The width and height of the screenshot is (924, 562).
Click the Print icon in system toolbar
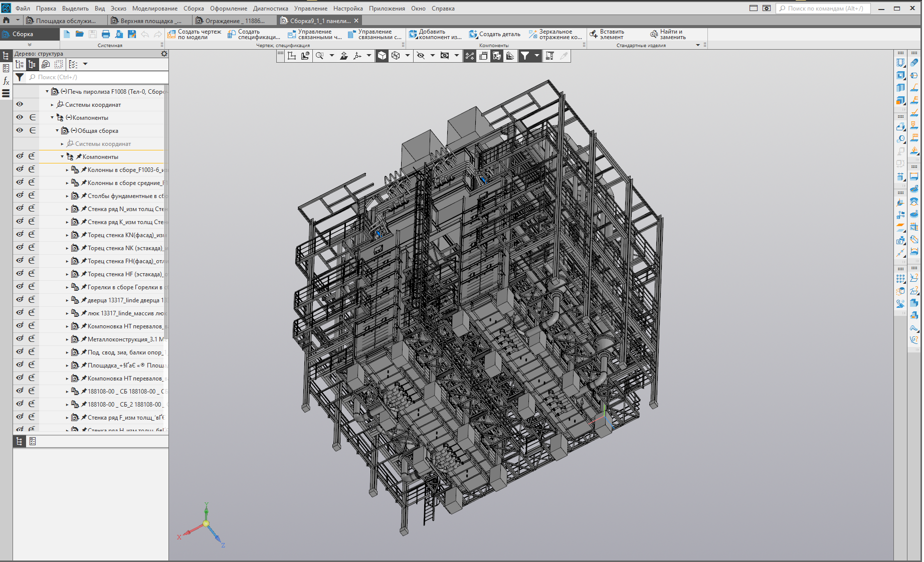pyautogui.click(x=106, y=34)
